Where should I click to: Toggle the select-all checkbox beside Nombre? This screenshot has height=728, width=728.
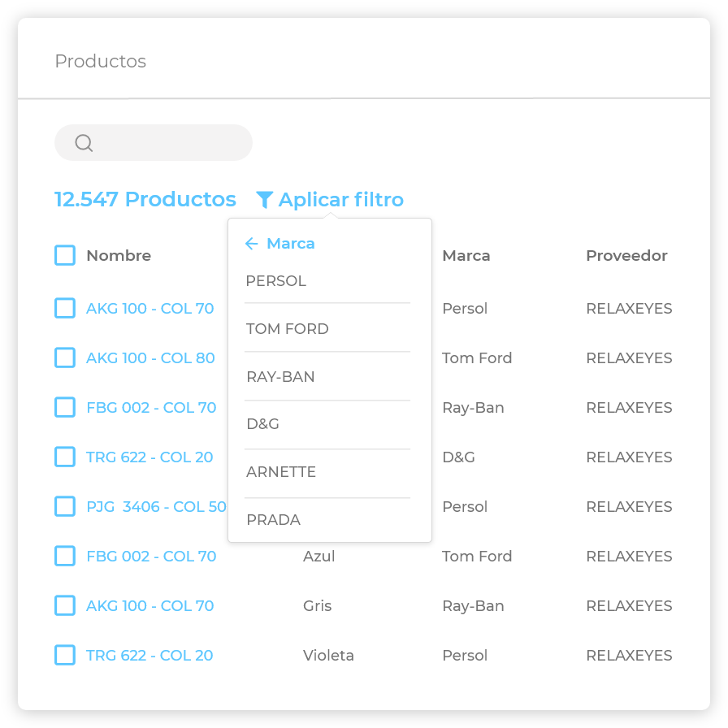click(65, 256)
